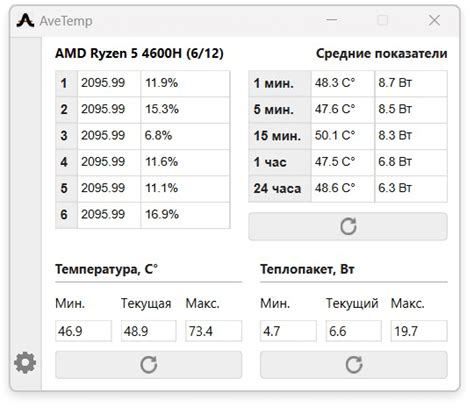Select core 6 load value 16.9%

tap(185, 215)
